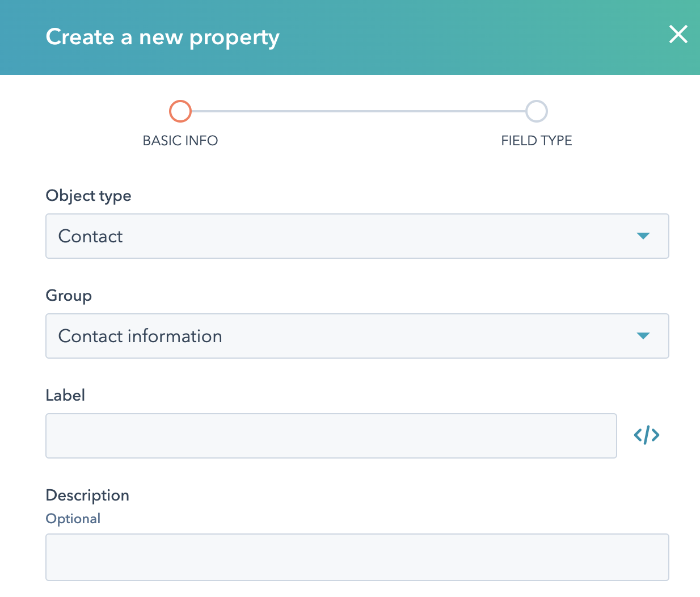Viewport: 700px width, 597px height.
Task: Click the Contact object type selector
Action: [x=357, y=236]
